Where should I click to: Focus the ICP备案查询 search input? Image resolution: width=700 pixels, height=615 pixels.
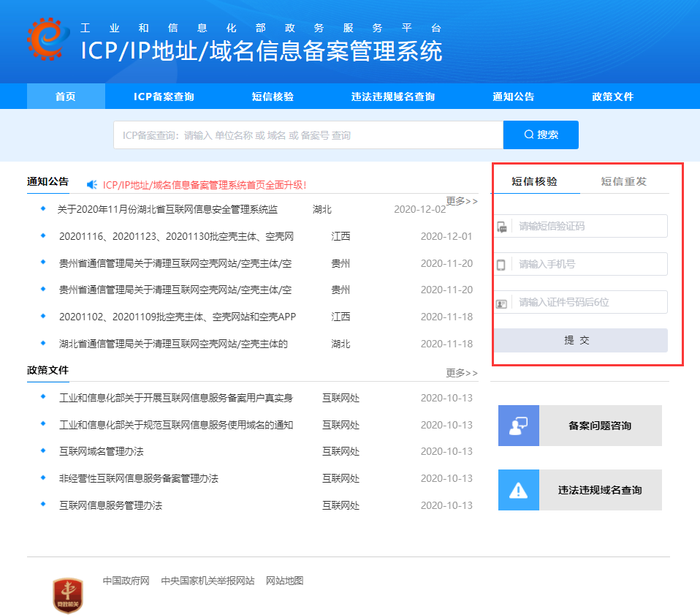pyautogui.click(x=308, y=135)
